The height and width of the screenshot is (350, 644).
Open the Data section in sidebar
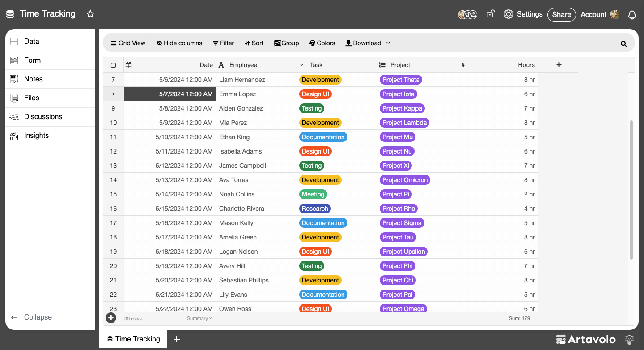[50, 41]
